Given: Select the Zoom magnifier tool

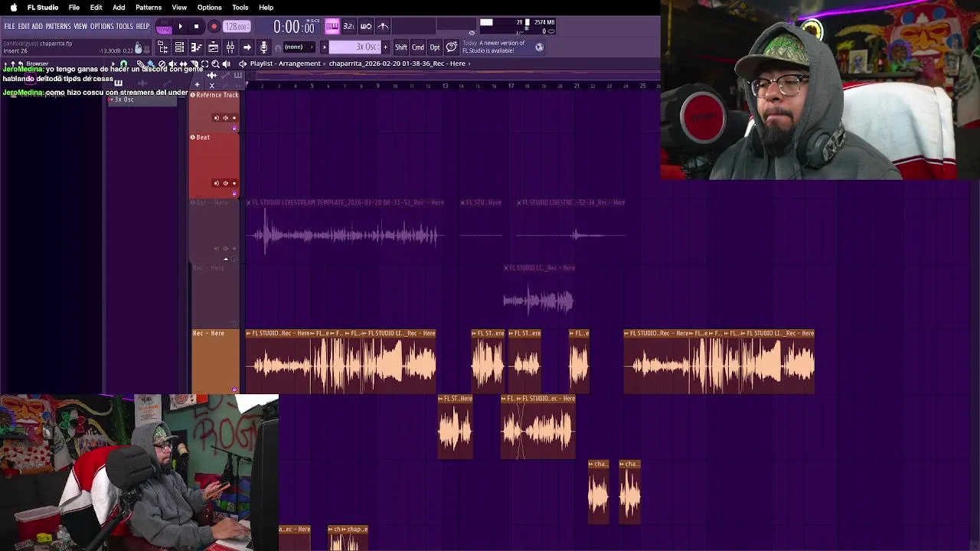Looking at the screenshot, I should point(215,64).
